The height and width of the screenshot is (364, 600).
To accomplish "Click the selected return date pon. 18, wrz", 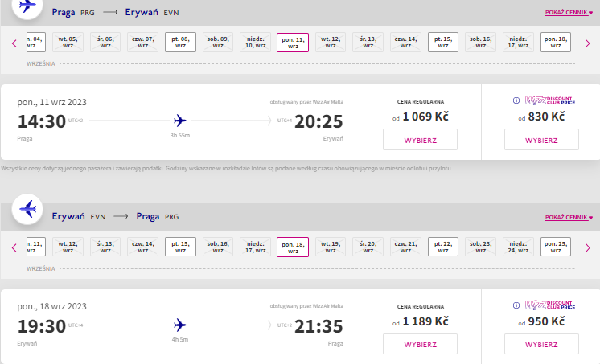I will (293, 247).
